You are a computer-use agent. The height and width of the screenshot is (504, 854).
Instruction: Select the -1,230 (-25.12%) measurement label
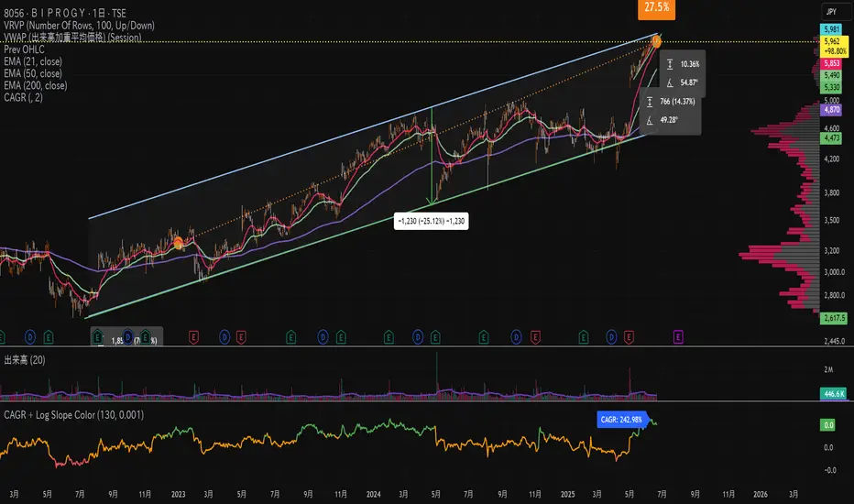(430, 222)
